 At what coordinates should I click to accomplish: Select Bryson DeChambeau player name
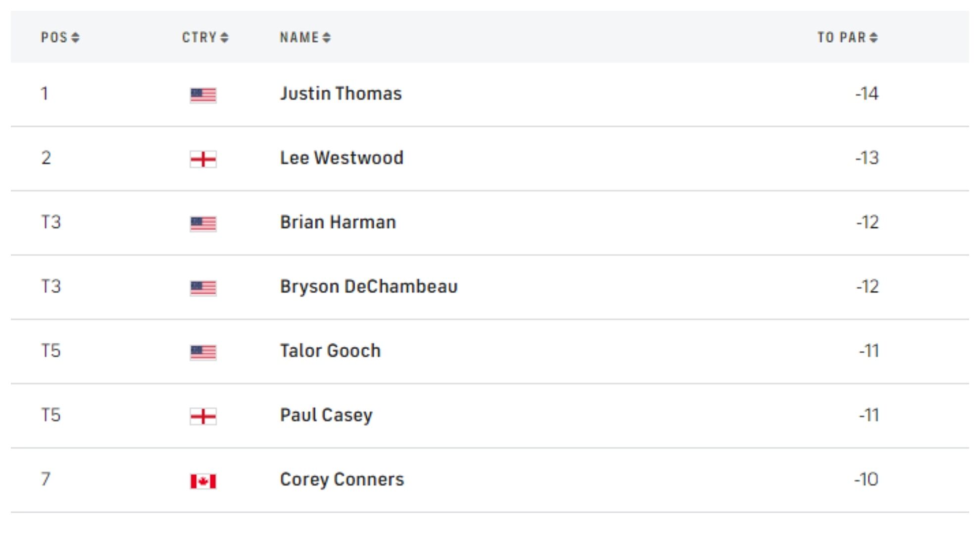(369, 287)
